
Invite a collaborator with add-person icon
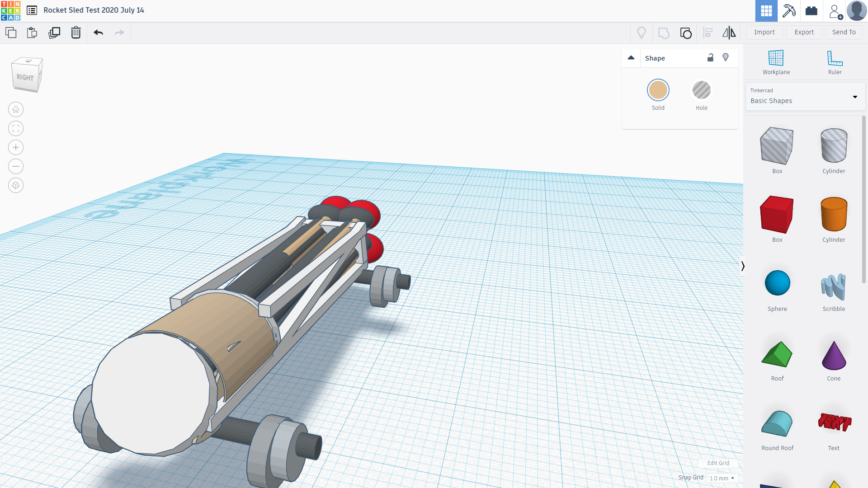(835, 11)
